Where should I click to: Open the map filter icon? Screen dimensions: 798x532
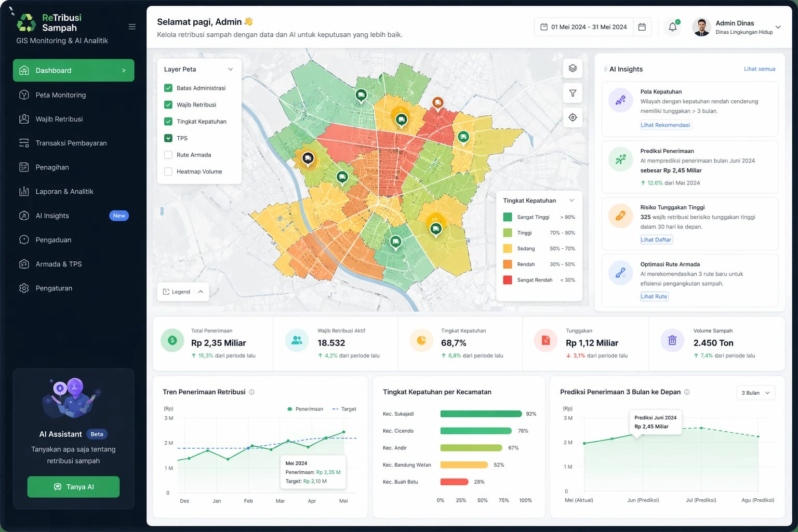(573, 93)
